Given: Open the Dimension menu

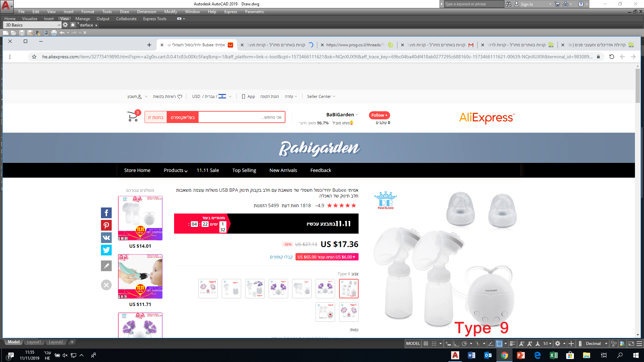Looking at the screenshot, I should point(147,12).
